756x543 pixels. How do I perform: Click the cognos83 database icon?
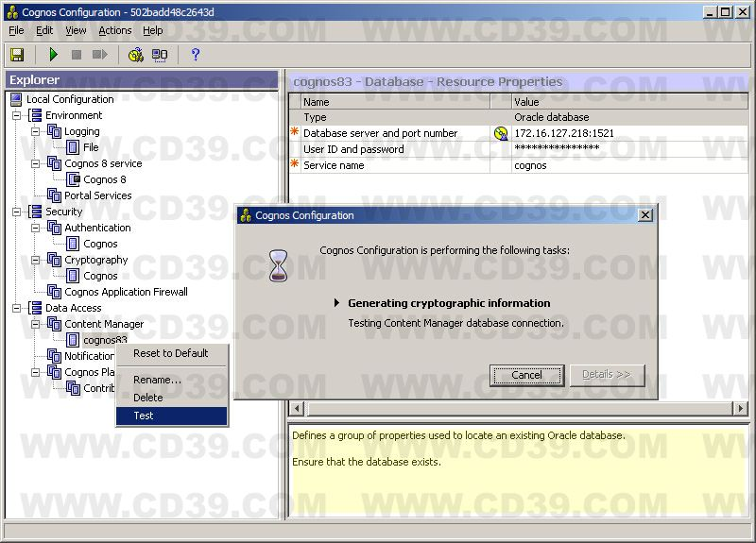(73, 340)
